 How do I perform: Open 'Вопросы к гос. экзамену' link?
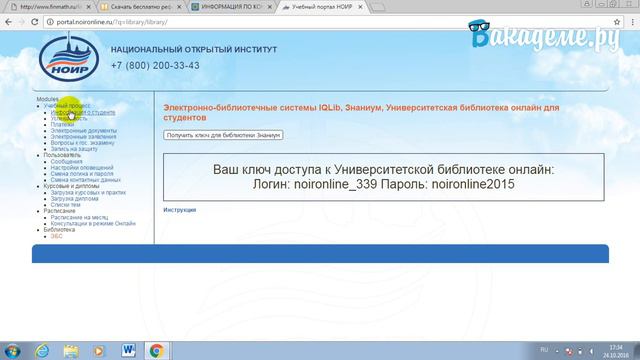point(82,143)
